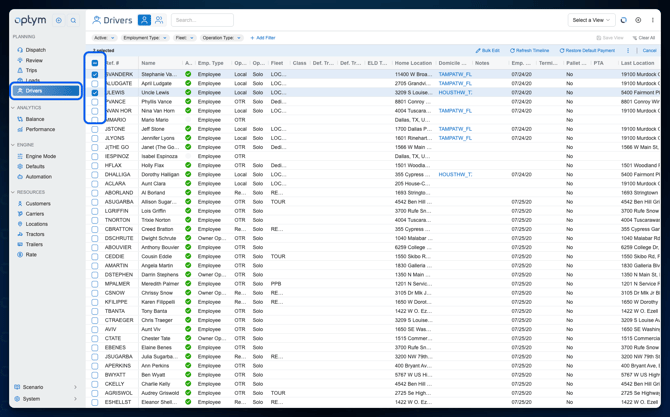Click the green active status icon for Dwight Schrute
The width and height of the screenshot is (670, 417).
pyautogui.click(x=188, y=238)
